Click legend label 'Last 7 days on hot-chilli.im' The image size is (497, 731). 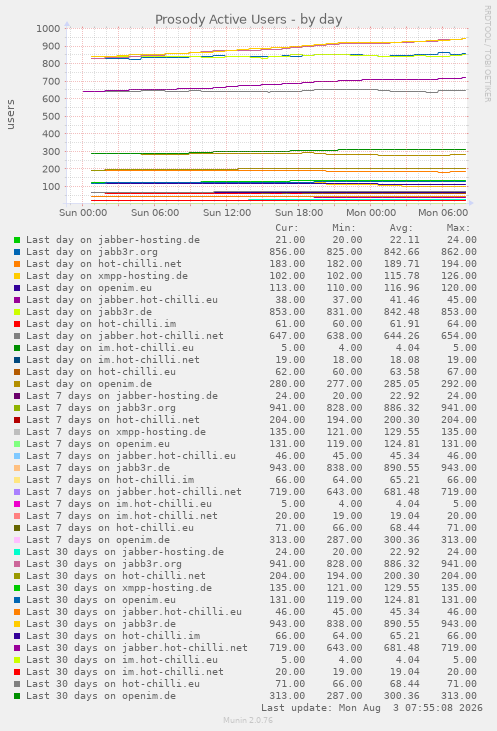tap(110, 480)
